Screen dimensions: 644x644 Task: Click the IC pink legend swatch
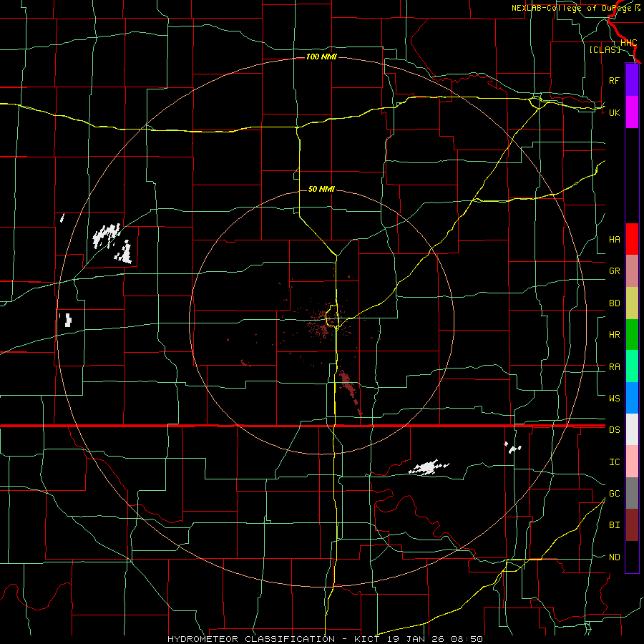(632, 462)
